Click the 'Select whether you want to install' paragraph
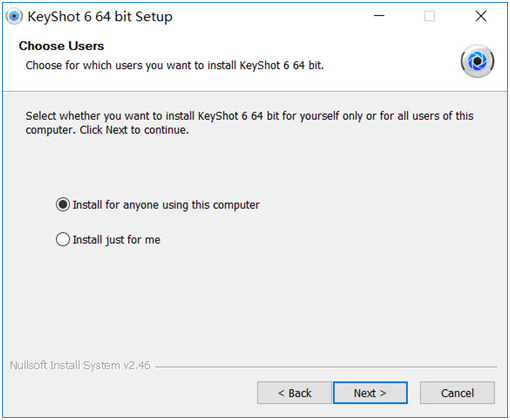The image size is (510, 420). pos(249,123)
